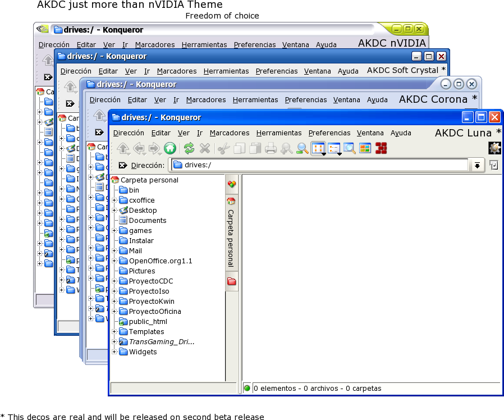Go to home with the green Home icon
Viewport: 504px width, 420px height.
[x=170, y=148]
